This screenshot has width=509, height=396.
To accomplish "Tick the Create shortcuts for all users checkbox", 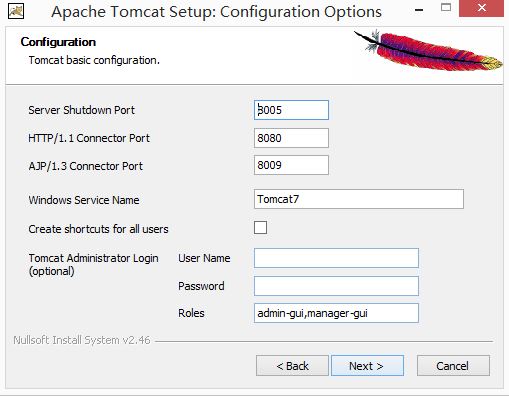I will click(x=260, y=228).
